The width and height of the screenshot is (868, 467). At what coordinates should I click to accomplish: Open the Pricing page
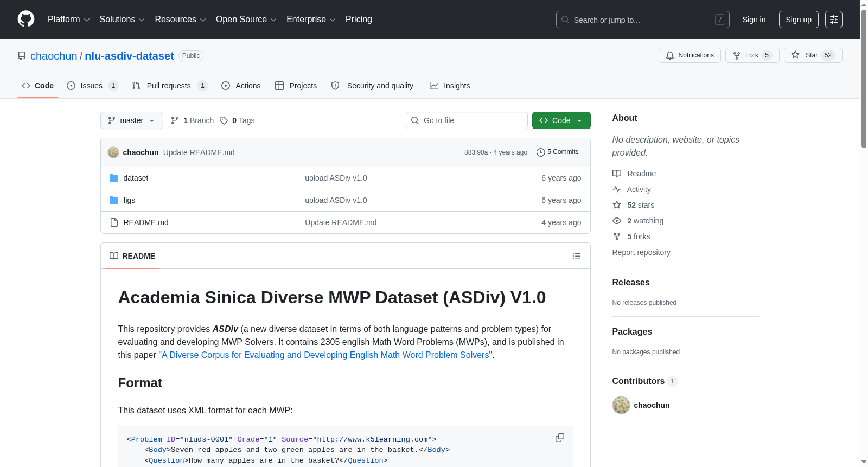tap(359, 20)
